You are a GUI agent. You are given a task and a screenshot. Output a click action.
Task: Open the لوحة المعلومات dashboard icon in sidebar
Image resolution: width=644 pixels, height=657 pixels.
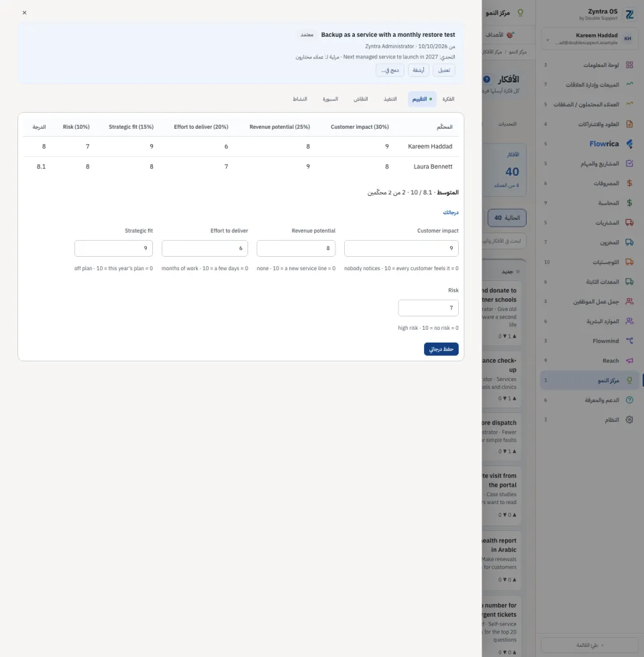(x=629, y=65)
